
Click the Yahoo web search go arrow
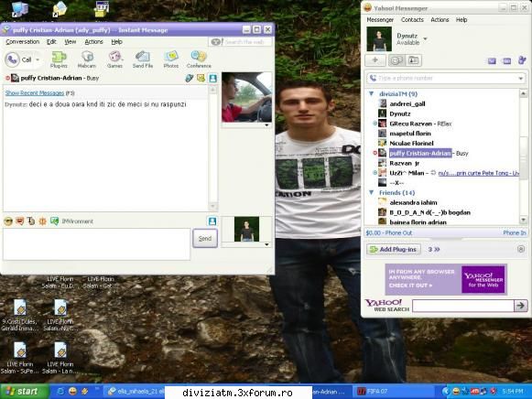520,306
